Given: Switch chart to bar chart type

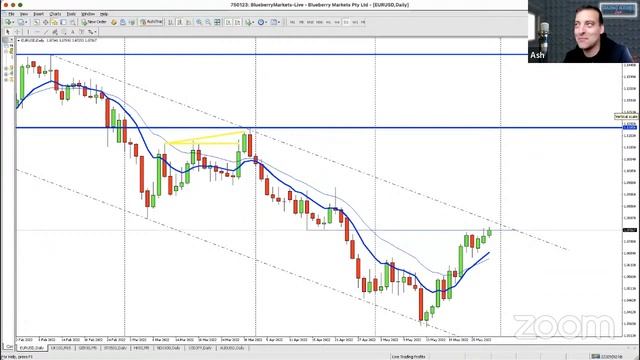Looking at the screenshot, I should [170, 22].
